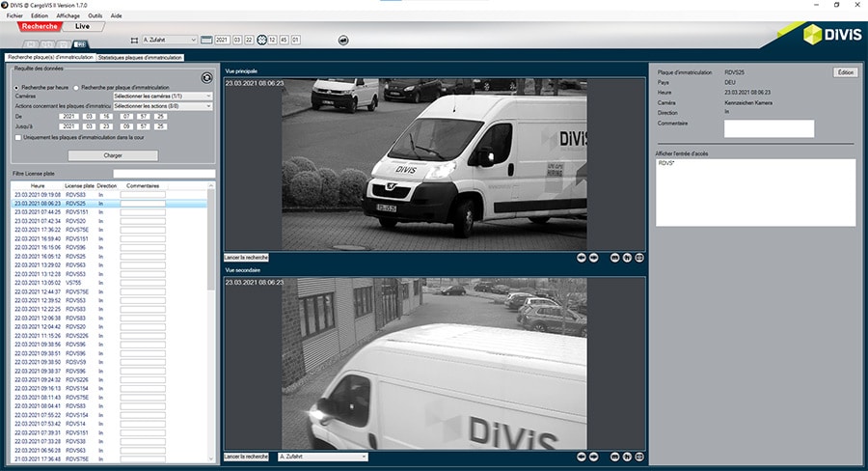Open the Edition menu
Image resolution: width=868 pixels, height=471 pixels.
point(40,15)
